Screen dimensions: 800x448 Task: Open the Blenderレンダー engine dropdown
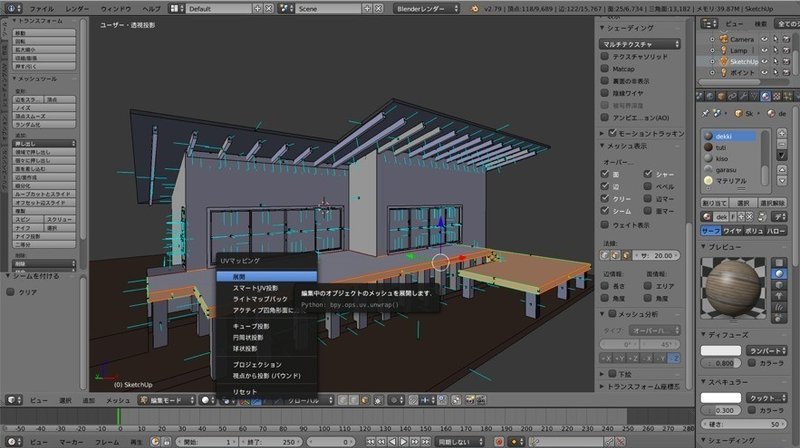pos(426,9)
